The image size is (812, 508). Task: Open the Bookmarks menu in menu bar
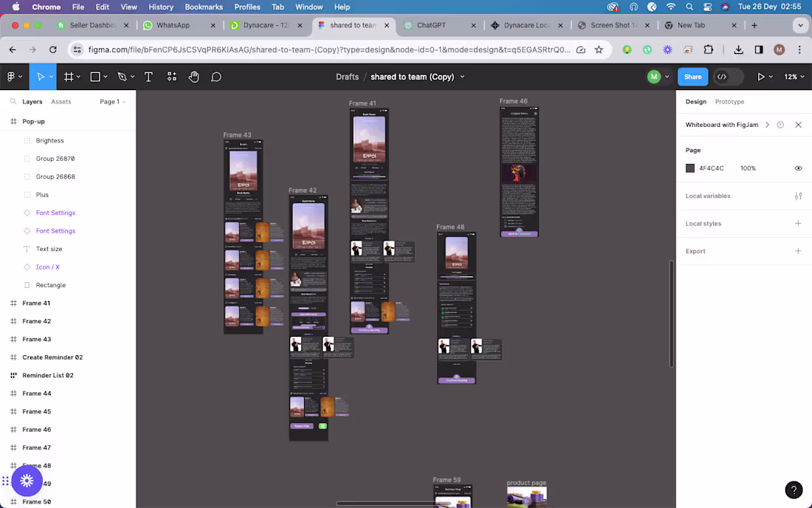(x=204, y=7)
